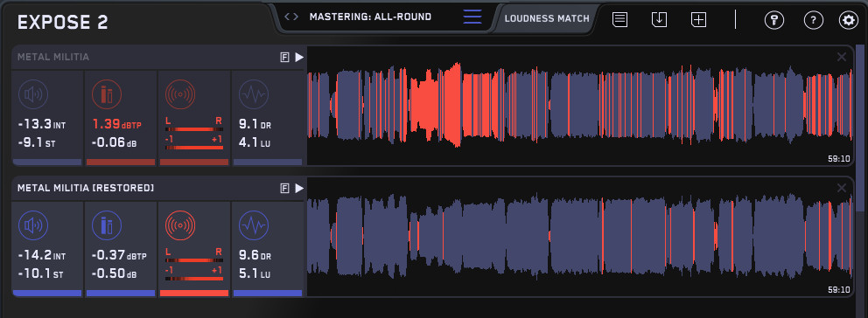Open the settings gear icon
This screenshot has width=868, height=318.
[848, 20]
